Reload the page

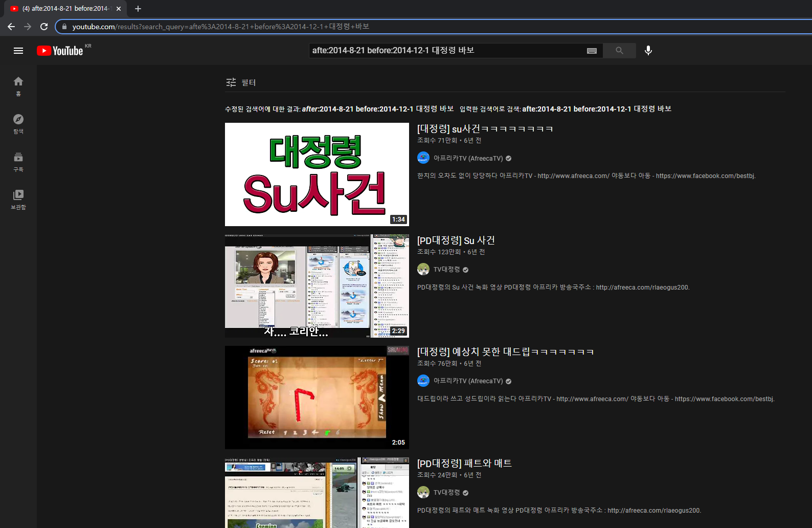click(x=44, y=27)
